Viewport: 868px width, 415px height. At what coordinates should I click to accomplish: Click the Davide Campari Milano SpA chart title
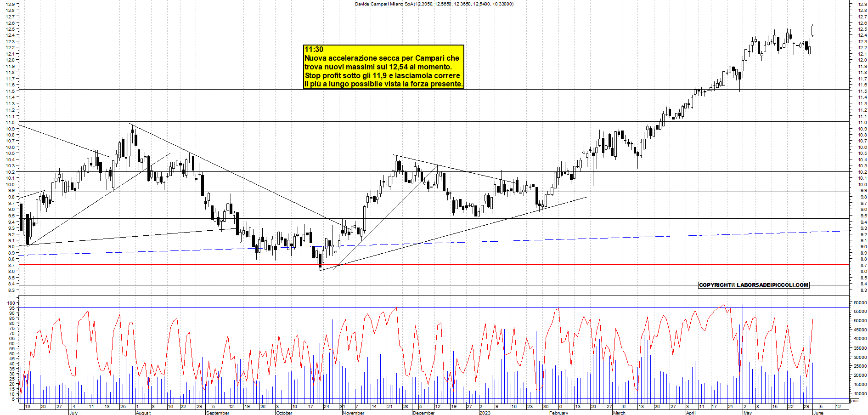tap(434, 4)
